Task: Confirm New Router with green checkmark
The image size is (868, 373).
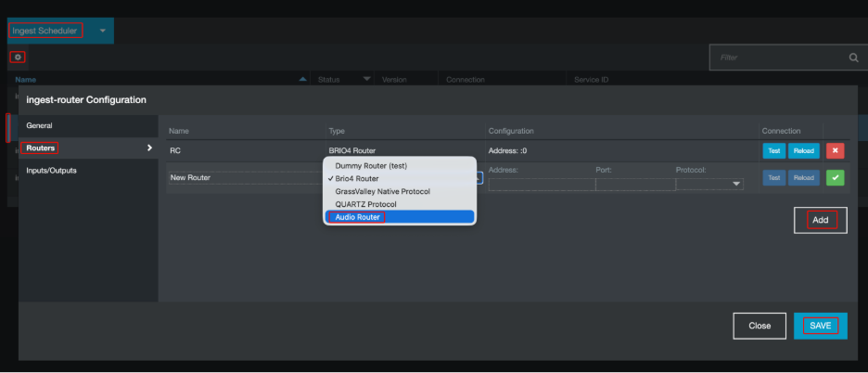Action: [835, 178]
